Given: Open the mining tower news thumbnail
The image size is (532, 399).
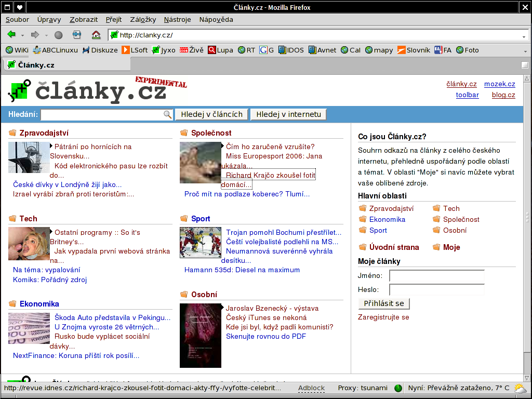Looking at the screenshot, I should pyautogui.click(x=29, y=157).
